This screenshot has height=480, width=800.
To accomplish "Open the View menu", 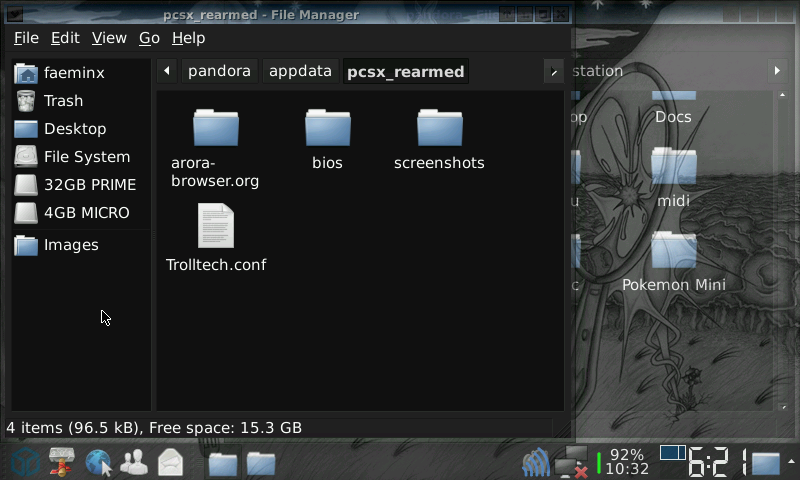I will click(x=109, y=38).
